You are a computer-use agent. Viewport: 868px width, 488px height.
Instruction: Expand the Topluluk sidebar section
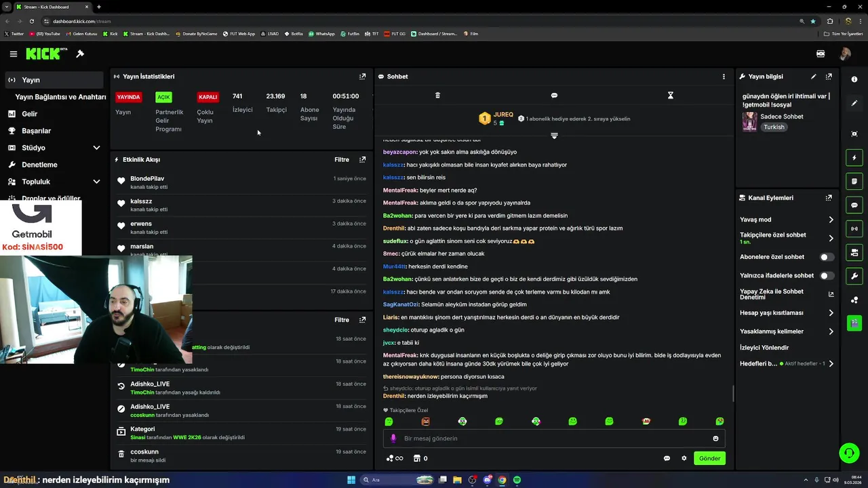(96, 182)
